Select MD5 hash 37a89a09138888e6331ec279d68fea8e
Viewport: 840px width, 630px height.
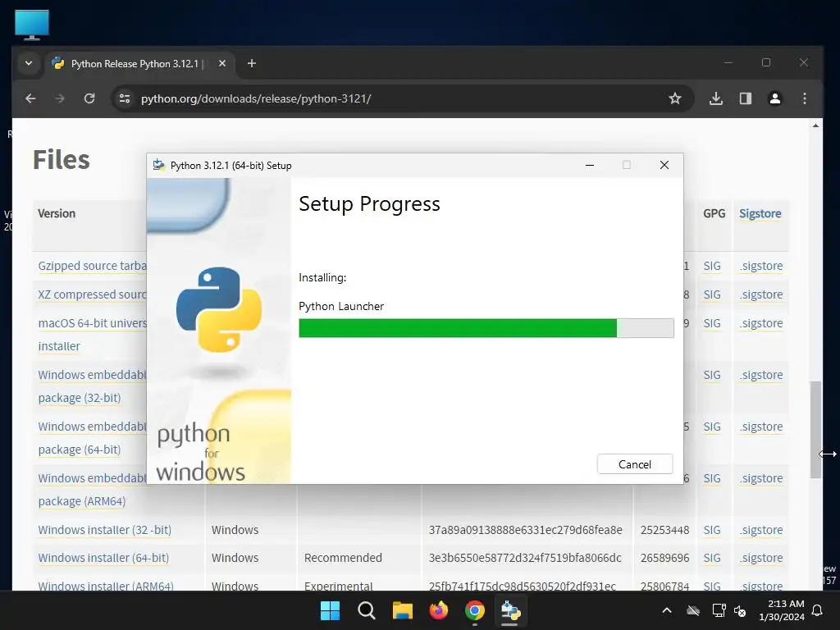tap(526, 530)
